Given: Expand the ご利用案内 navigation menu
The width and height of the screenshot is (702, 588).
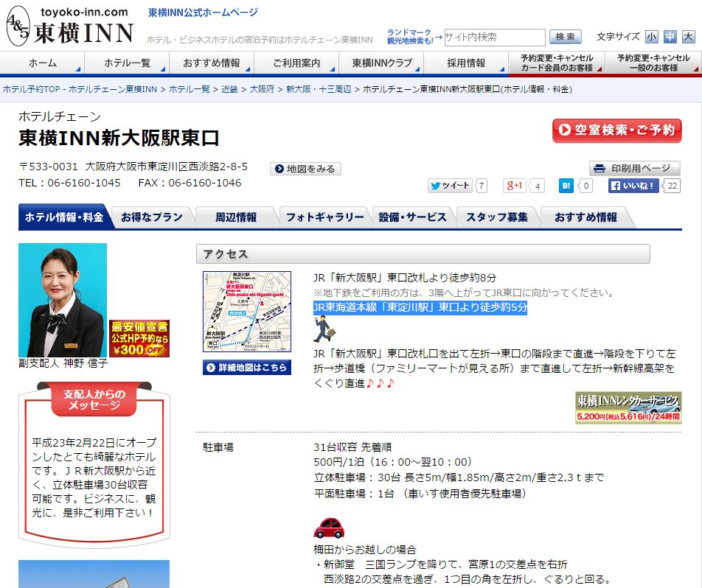Looking at the screenshot, I should tap(296, 63).
